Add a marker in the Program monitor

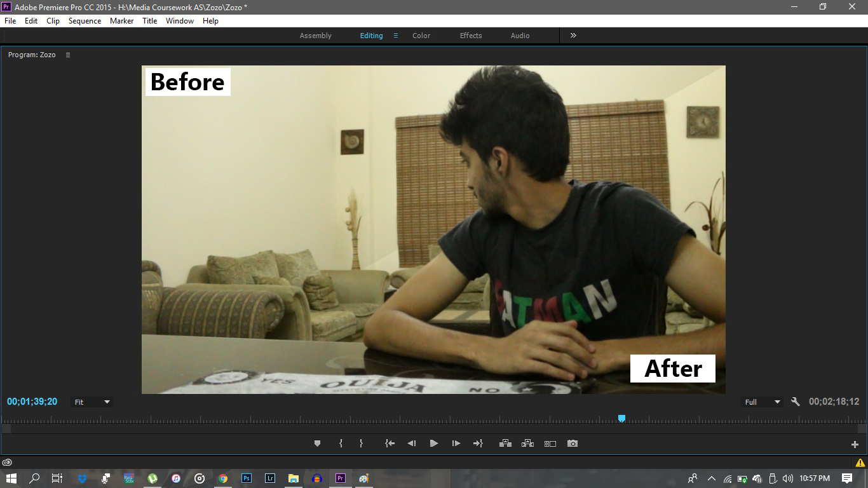click(317, 444)
